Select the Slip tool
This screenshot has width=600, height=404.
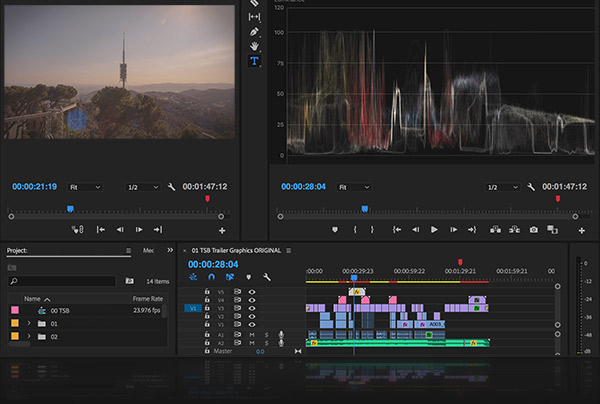tap(254, 16)
